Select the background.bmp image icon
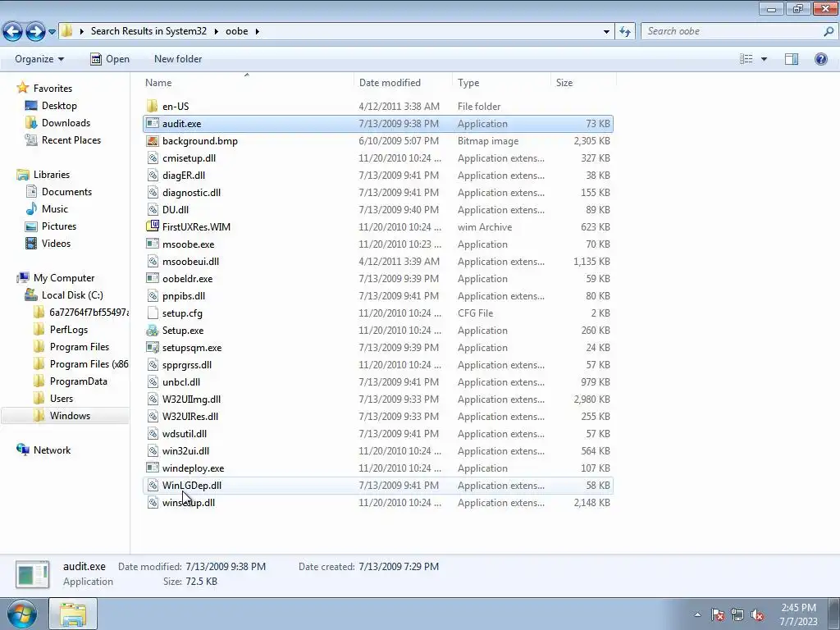The height and width of the screenshot is (630, 840). (x=153, y=141)
